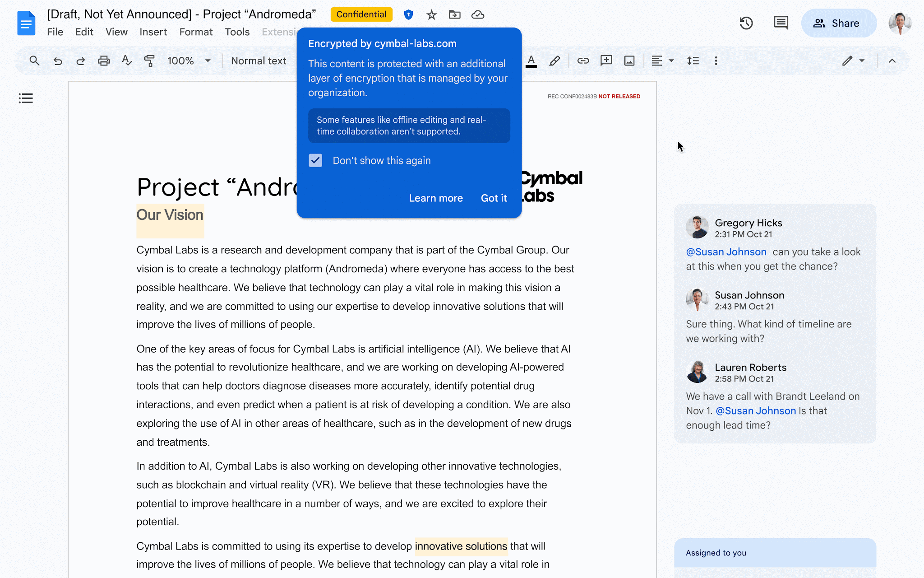Open the Normal text styles dropdown

[259, 61]
